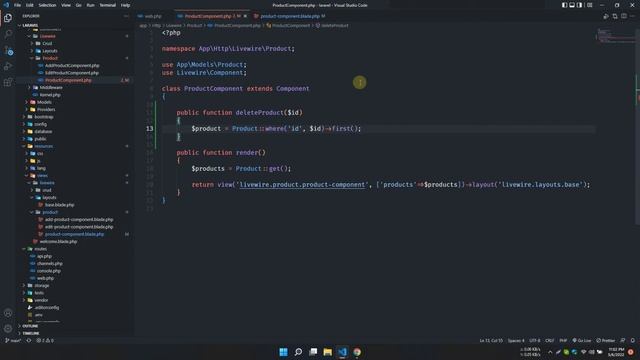The image size is (640, 360).
Task: Toggle the bottom panel layout button
Action: (x=572, y=5)
